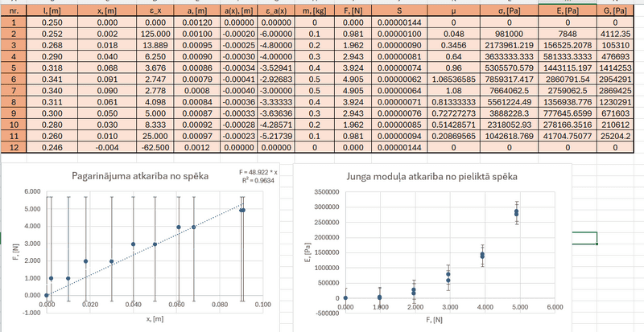
Task: Select cell with value 25204.2
Action: pyautogui.click(x=615, y=136)
